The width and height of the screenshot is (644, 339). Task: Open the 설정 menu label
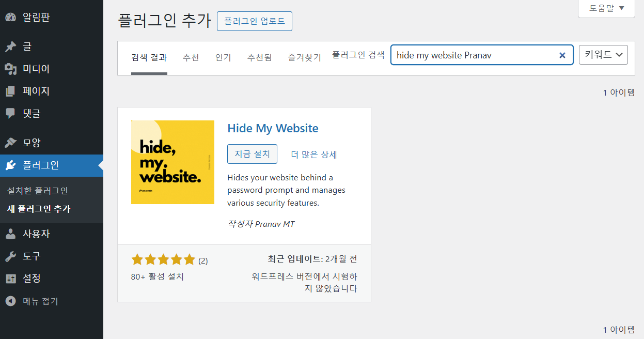(x=32, y=278)
